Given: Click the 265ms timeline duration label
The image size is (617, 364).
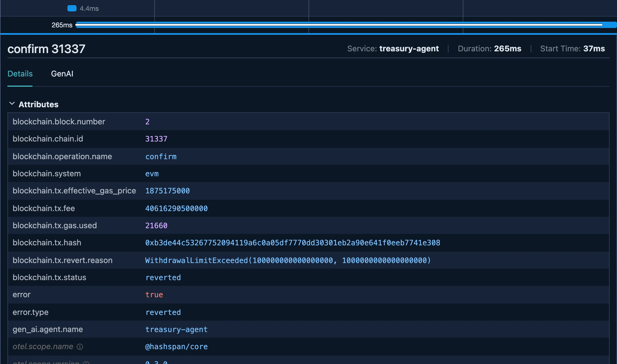Looking at the screenshot, I should pyautogui.click(x=62, y=25).
